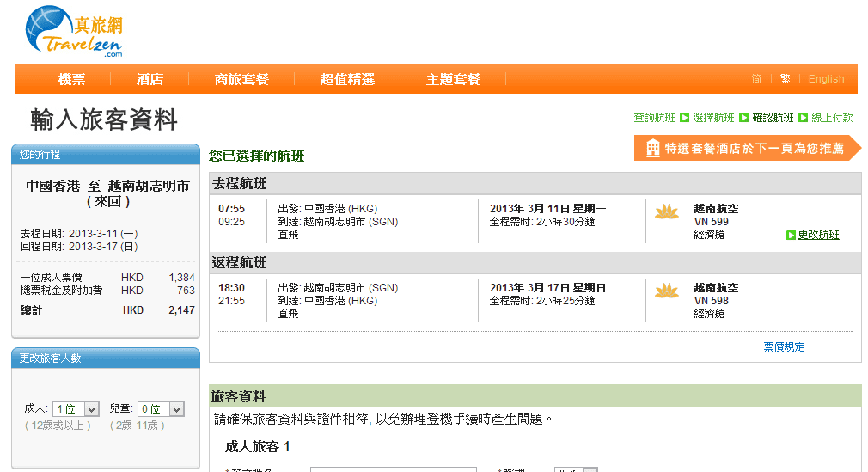Click the hotel building icon in orange banner
The height and width of the screenshot is (472, 868).
[x=653, y=148]
